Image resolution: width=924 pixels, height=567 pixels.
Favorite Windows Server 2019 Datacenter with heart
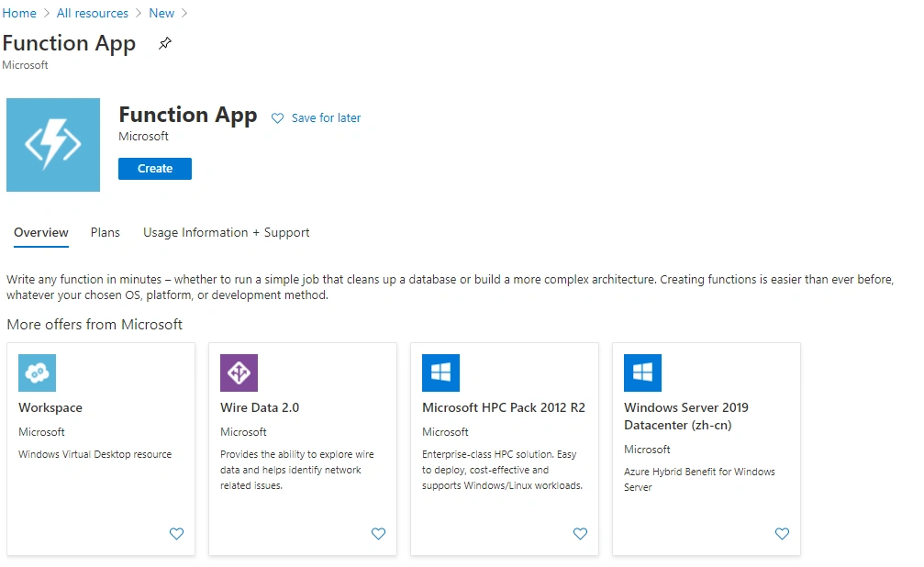(782, 533)
